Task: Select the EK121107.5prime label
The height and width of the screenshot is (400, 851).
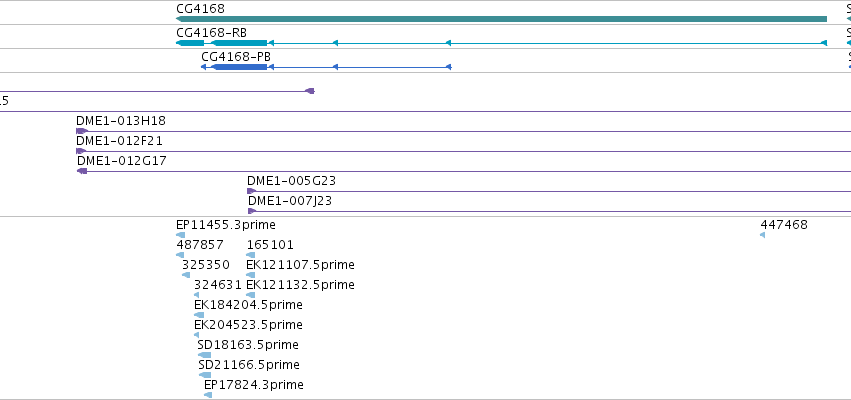Action: (300, 265)
